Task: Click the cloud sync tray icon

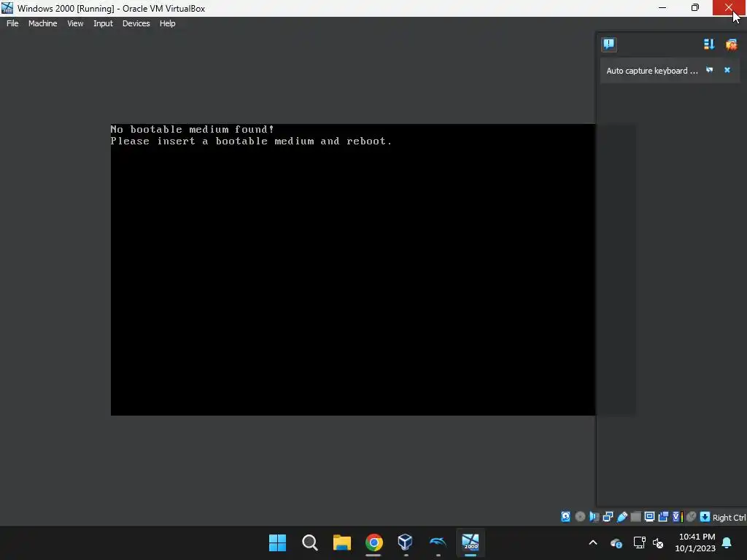Action: tap(616, 542)
